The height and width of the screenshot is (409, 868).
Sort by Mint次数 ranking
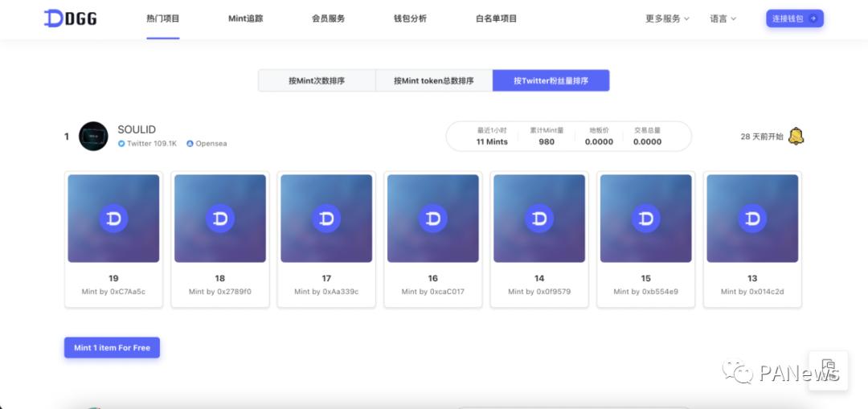(x=317, y=81)
